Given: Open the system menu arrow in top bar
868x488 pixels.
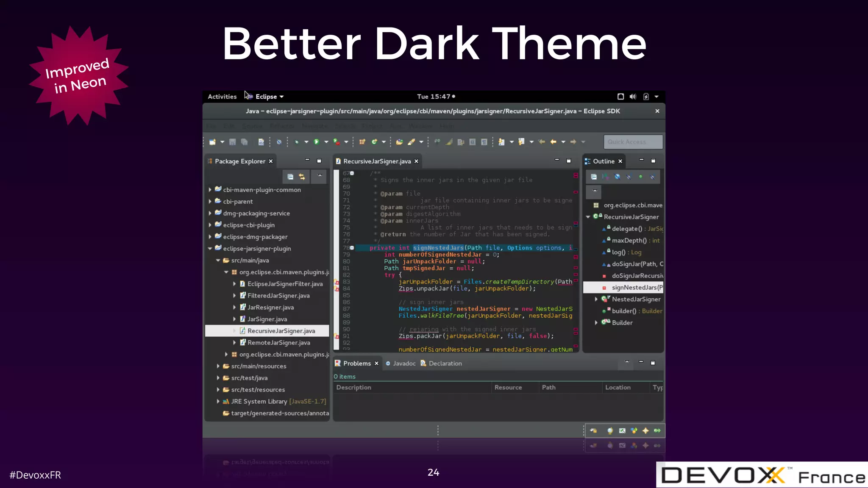Looking at the screenshot, I should pyautogui.click(x=657, y=97).
